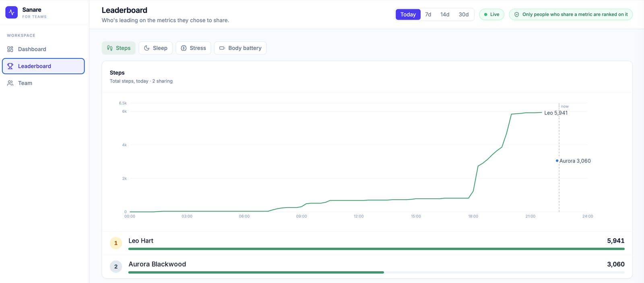644x283 pixels.
Task: Click Leo Hart's green progress bar
Action: (376, 249)
